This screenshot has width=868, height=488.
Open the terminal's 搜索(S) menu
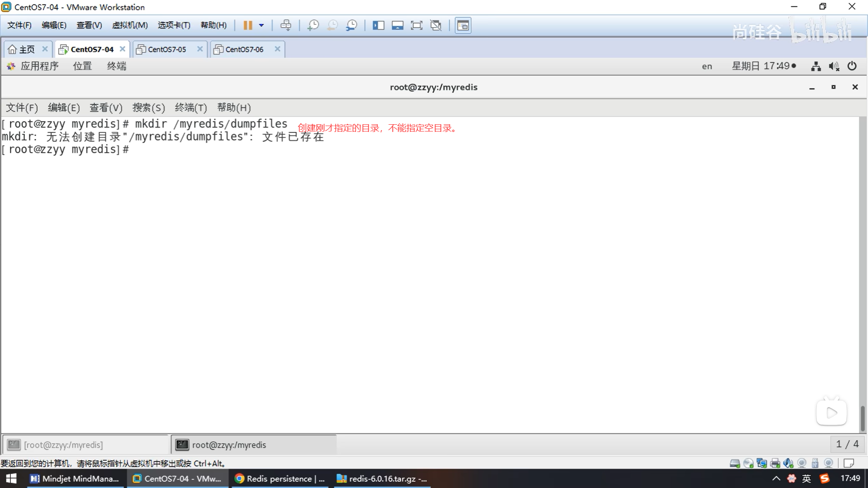[148, 108]
